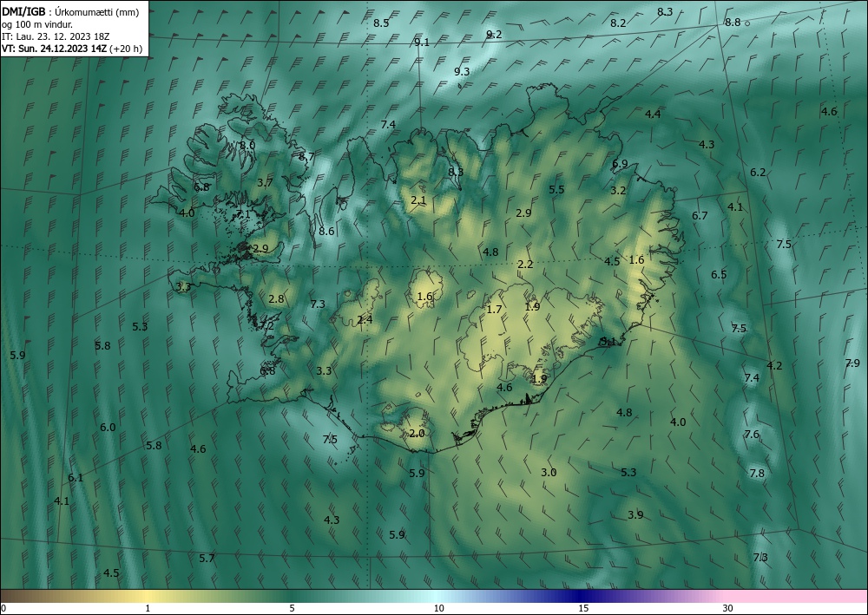Viewport: 868px width, 615px height.
Task: Click the map value 8.0
Action: click(247, 146)
